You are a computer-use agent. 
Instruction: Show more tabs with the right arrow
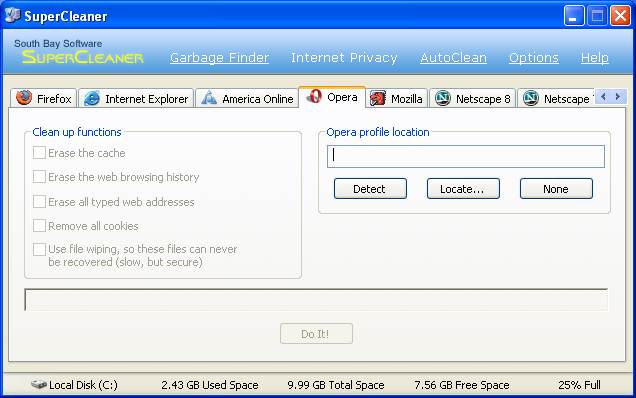(618, 97)
